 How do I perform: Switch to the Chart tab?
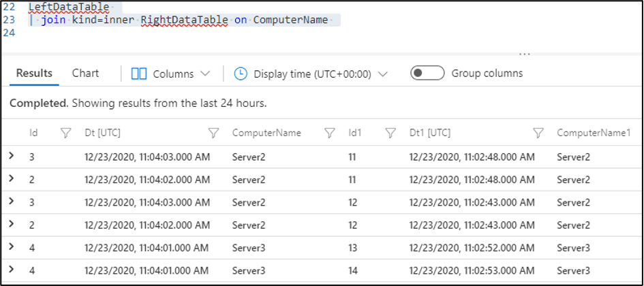tap(85, 74)
